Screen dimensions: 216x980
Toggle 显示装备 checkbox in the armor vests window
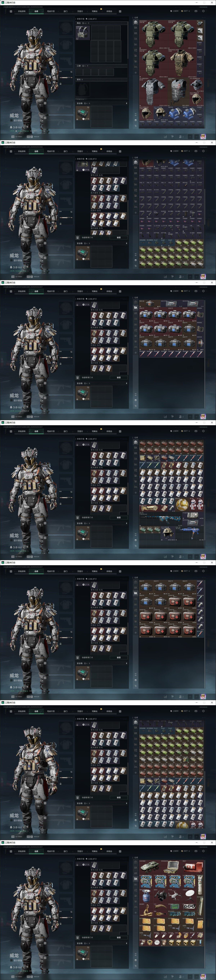click(11, 120)
